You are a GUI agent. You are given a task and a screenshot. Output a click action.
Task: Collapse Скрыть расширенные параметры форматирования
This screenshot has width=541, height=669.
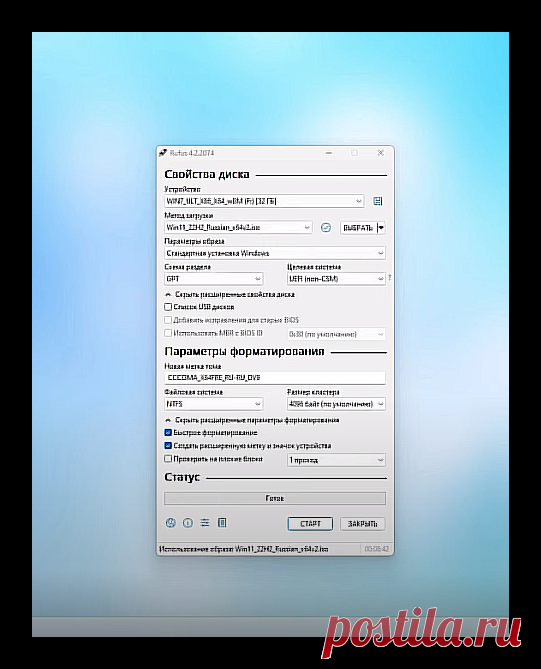click(252, 420)
